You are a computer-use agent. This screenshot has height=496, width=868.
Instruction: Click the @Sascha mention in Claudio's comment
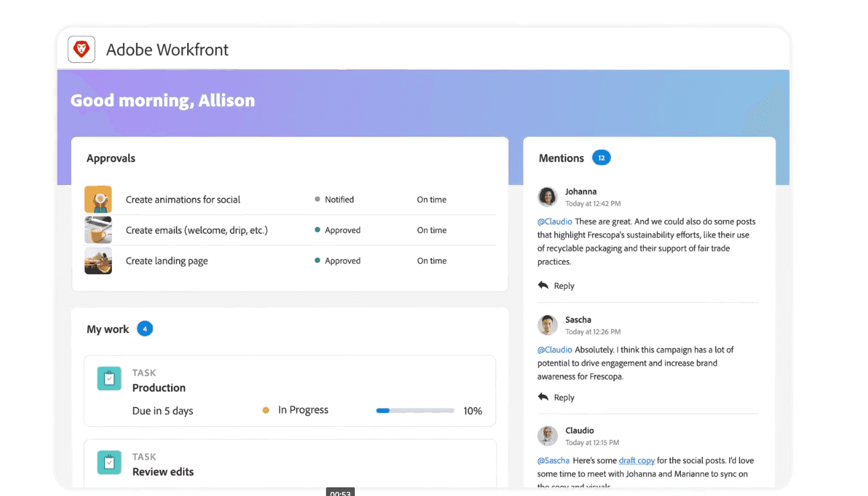pyautogui.click(x=552, y=460)
